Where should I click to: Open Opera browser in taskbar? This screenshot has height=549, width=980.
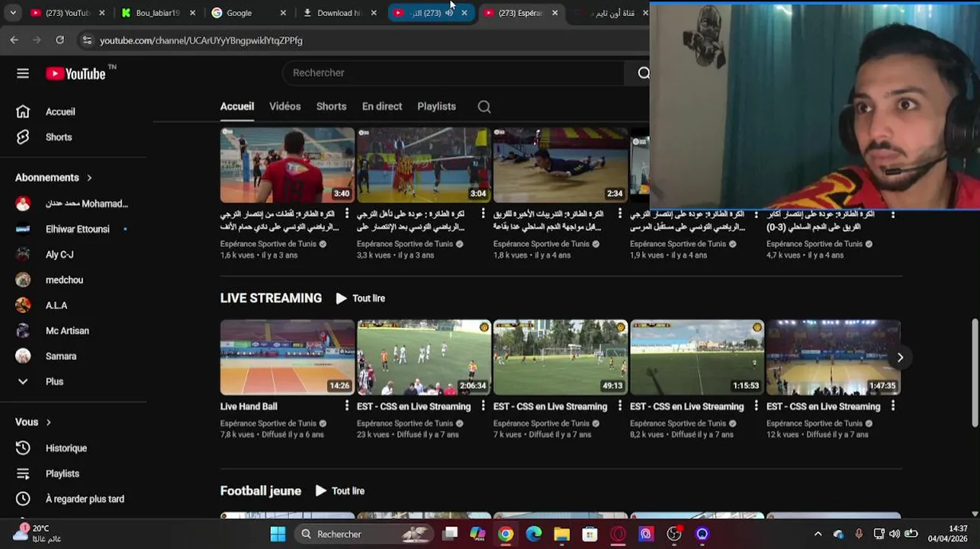tap(618, 534)
